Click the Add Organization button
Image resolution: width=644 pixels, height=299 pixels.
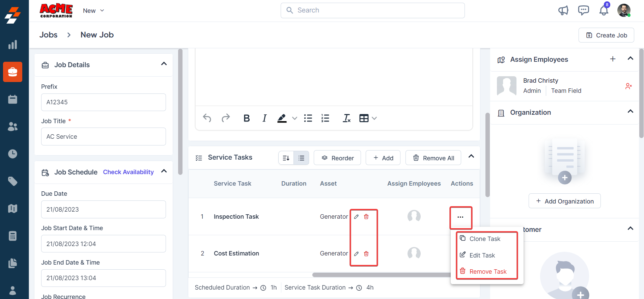point(565,201)
